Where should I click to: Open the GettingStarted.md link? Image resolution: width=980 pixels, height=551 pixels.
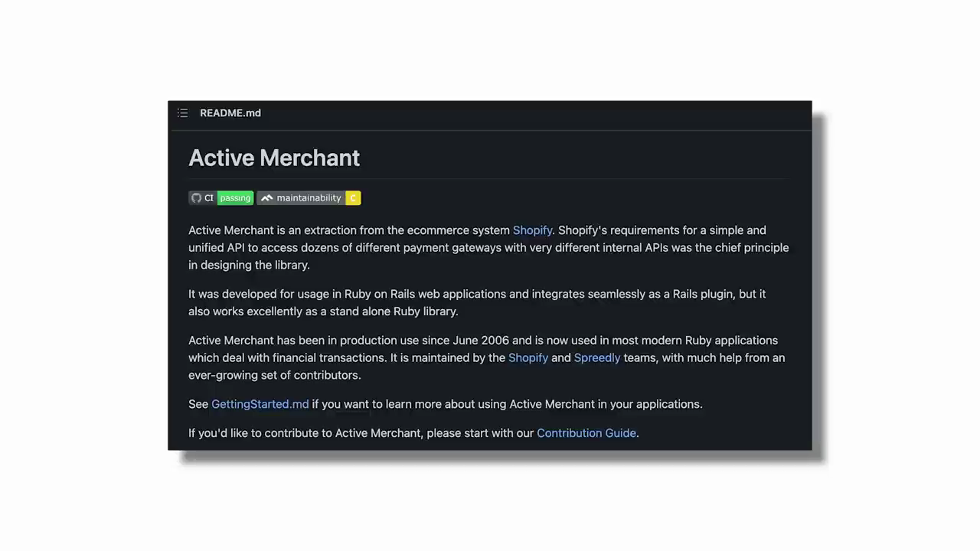260,404
